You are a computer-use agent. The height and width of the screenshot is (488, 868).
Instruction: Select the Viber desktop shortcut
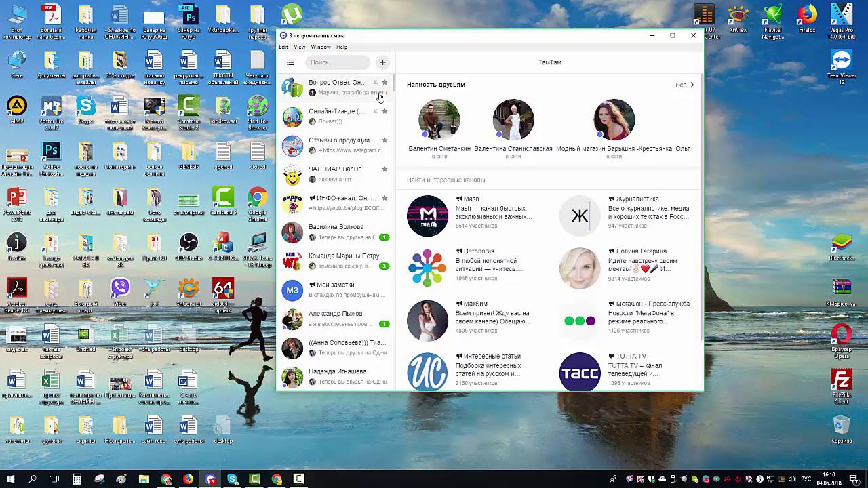point(120,292)
